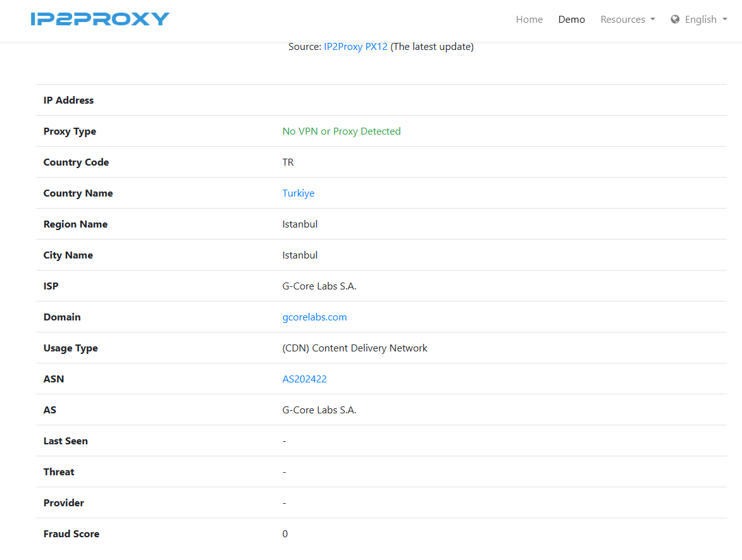Click the 'ISP' row label
This screenshot has width=742, height=560.
point(51,286)
